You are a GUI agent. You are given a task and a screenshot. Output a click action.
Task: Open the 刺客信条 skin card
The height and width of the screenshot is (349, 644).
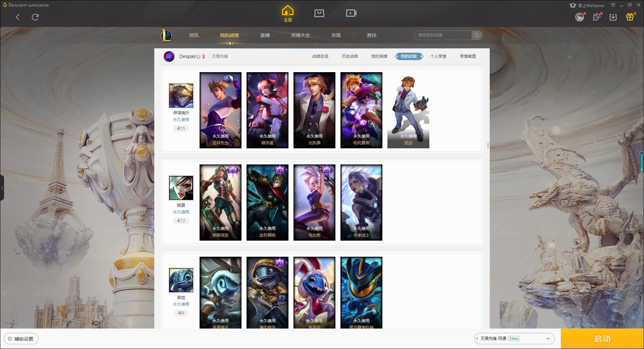click(x=220, y=202)
